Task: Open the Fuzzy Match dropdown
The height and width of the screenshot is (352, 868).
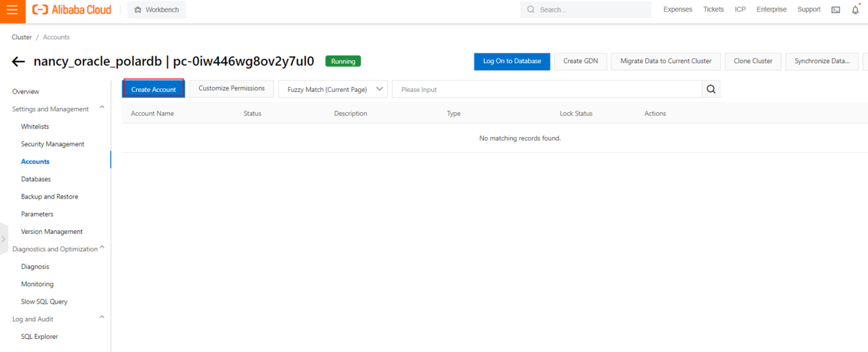Action: click(333, 89)
